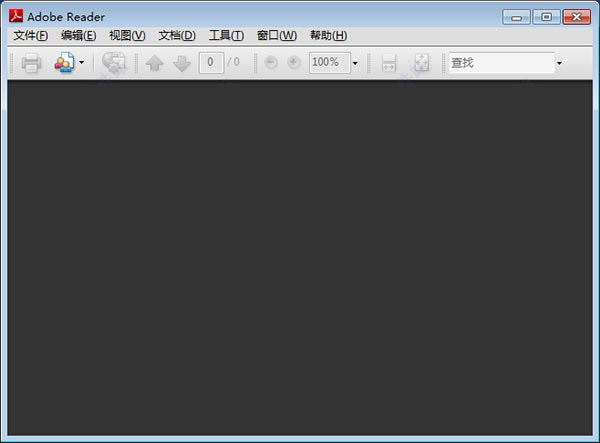Open the 视图(V) menu
Screen dimensions: 600x443
point(127,36)
